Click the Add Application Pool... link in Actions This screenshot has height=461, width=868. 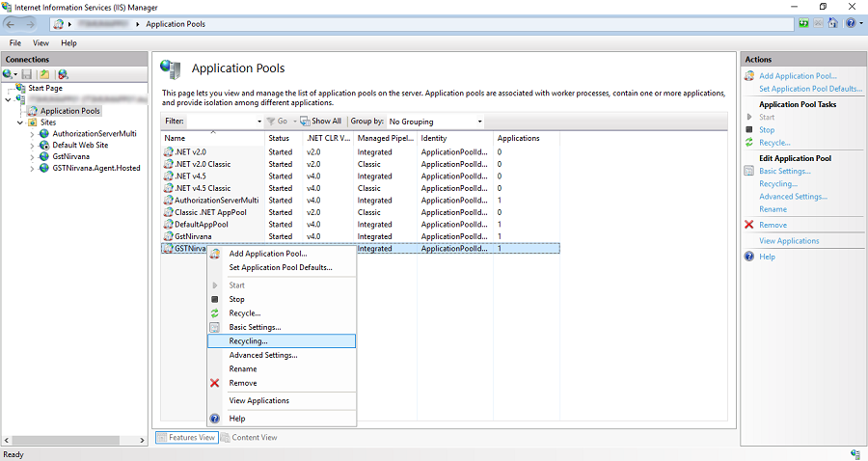pos(798,76)
